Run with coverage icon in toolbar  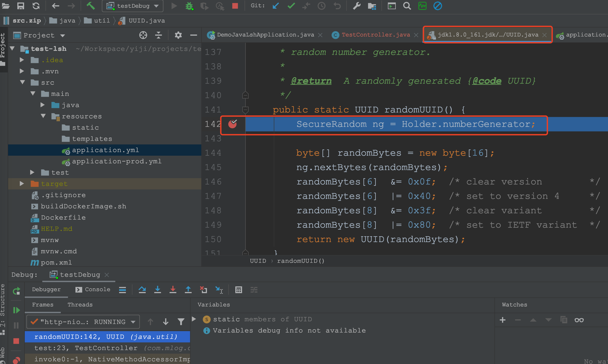tap(204, 6)
